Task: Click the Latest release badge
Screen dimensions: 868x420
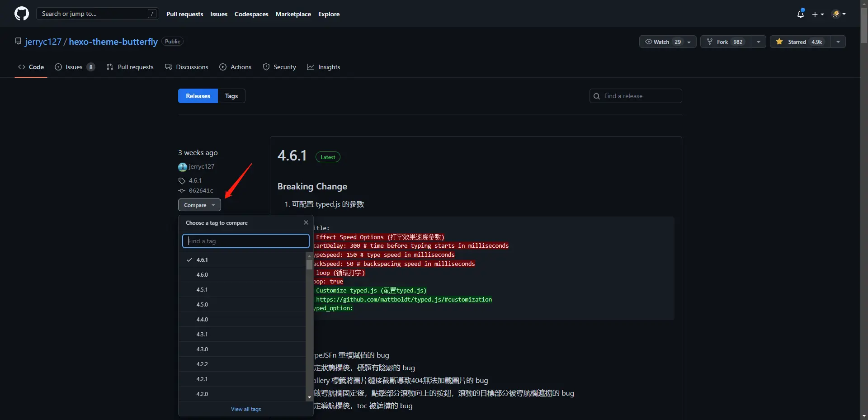Action: click(x=328, y=157)
